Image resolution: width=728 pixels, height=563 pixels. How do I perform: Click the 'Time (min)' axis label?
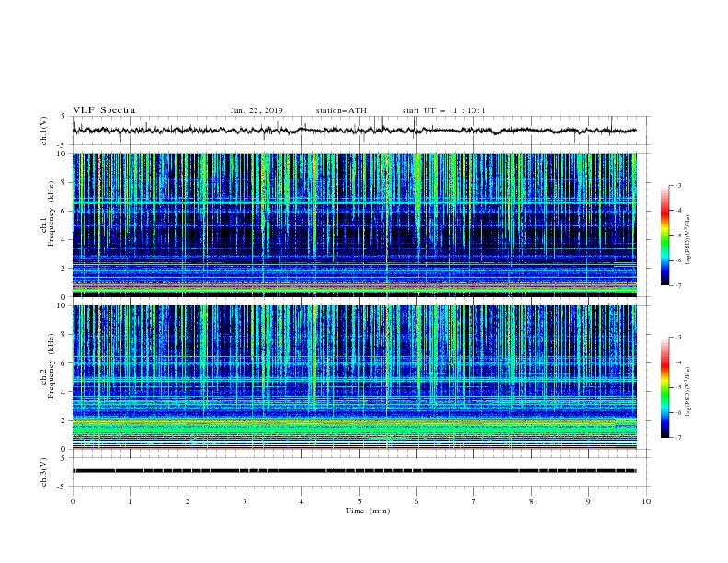pyautogui.click(x=368, y=511)
